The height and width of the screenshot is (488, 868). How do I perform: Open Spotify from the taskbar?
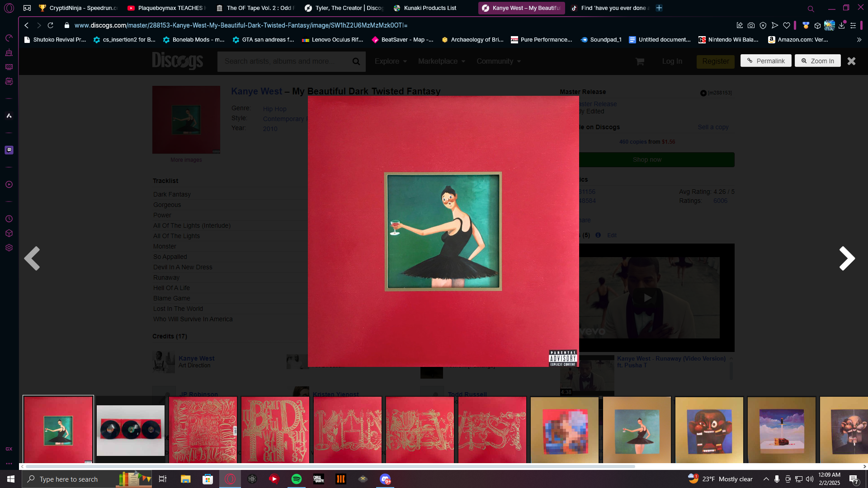pos(297,479)
